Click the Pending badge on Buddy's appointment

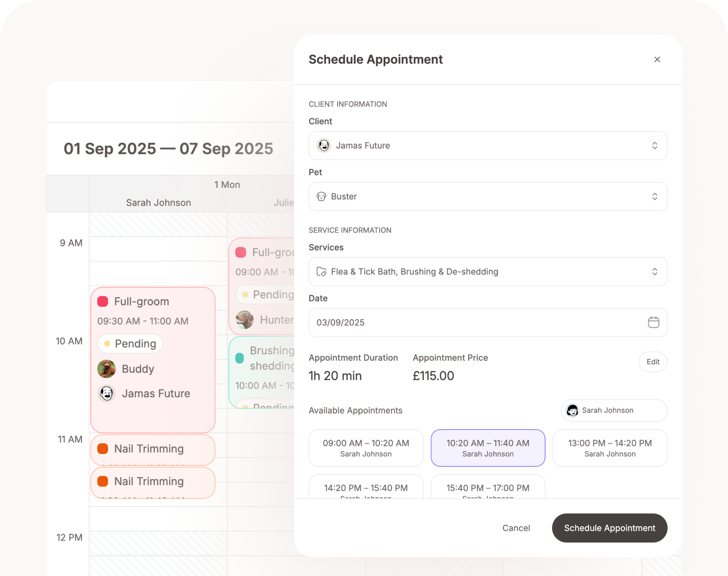click(130, 343)
